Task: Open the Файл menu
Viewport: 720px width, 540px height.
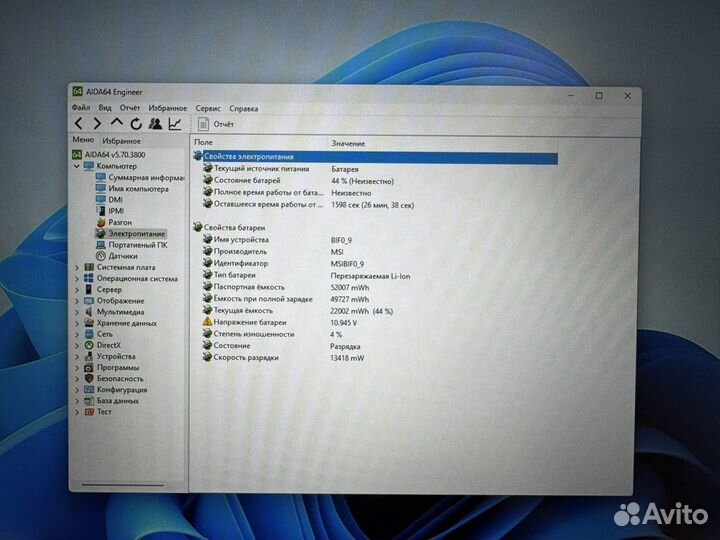Action: tap(81, 108)
